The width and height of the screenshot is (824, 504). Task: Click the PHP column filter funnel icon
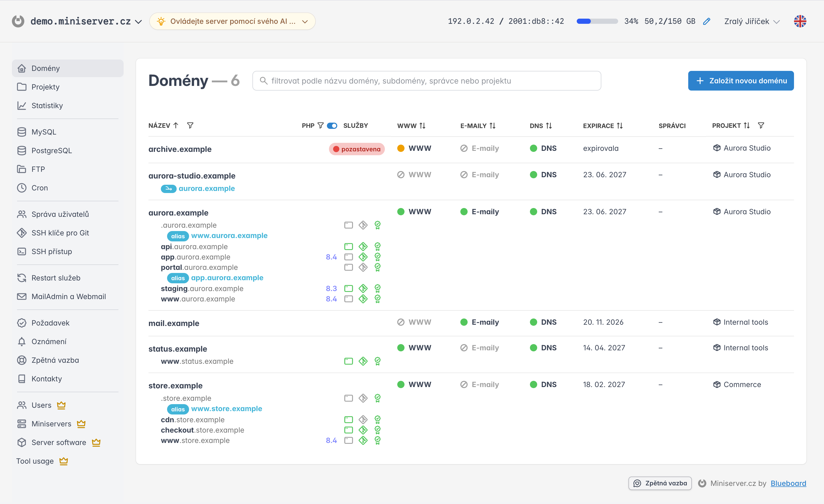[320, 125]
